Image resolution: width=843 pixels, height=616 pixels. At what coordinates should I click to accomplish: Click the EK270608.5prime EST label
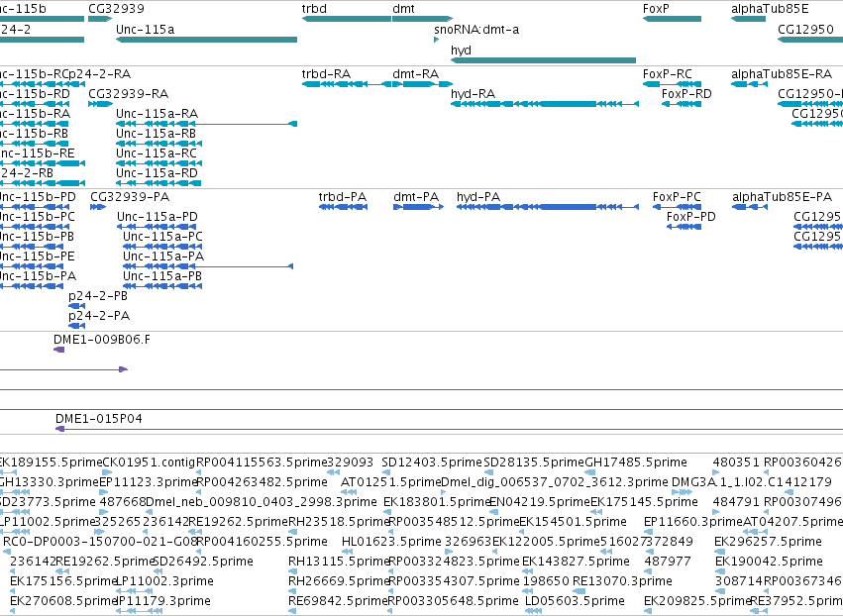point(63,601)
